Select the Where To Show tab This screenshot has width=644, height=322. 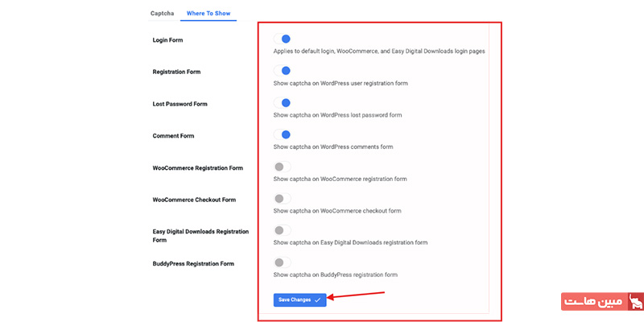pos(208,13)
